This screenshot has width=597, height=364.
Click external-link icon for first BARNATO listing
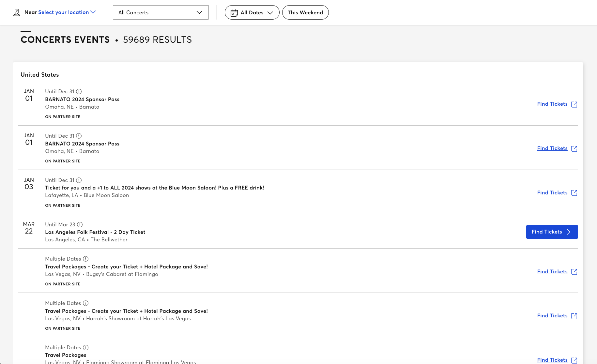[x=574, y=104]
